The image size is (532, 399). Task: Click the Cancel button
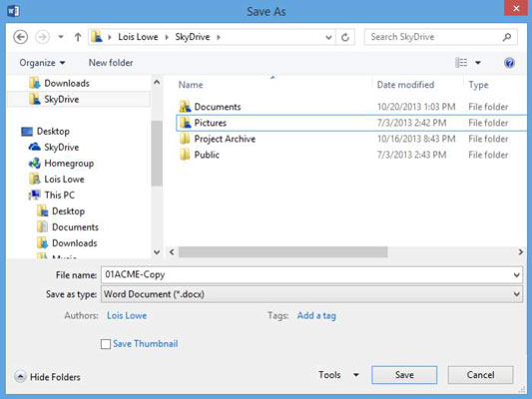tap(480, 375)
